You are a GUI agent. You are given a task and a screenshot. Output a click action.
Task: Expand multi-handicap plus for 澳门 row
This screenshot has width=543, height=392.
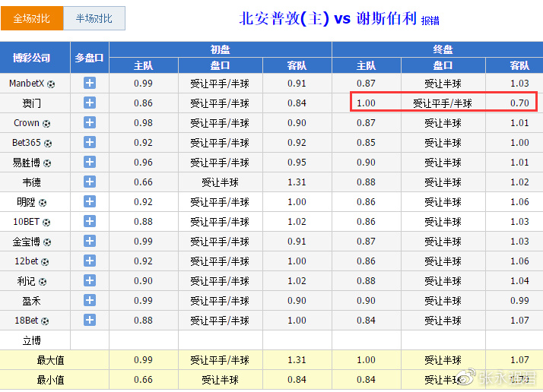90,103
